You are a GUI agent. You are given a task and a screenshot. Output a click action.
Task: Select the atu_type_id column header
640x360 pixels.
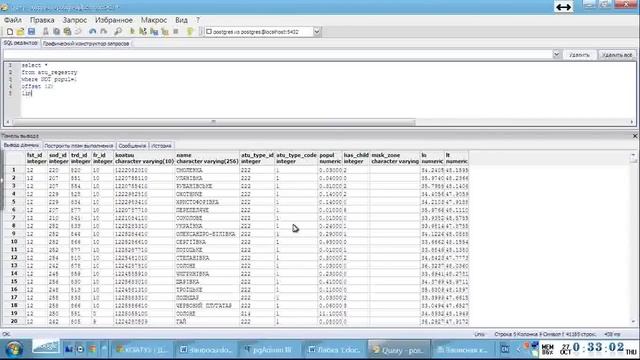[x=257, y=158]
